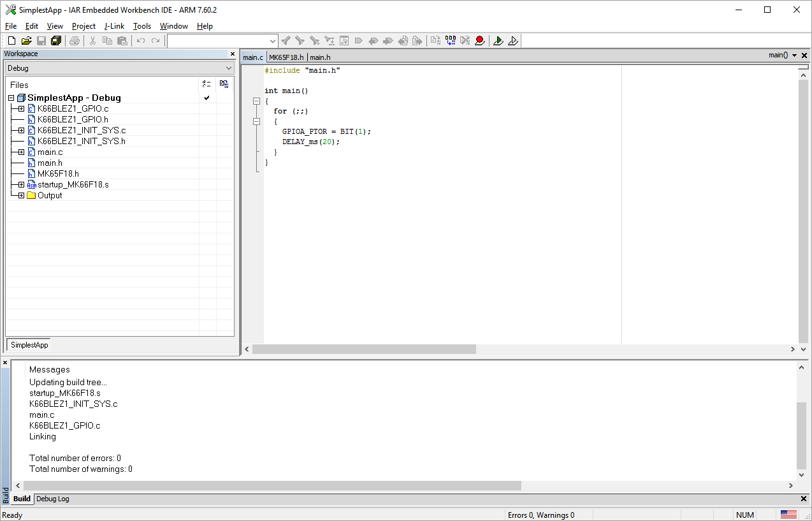This screenshot has width=812, height=521.
Task: Open the Edit menu
Action: (32, 26)
